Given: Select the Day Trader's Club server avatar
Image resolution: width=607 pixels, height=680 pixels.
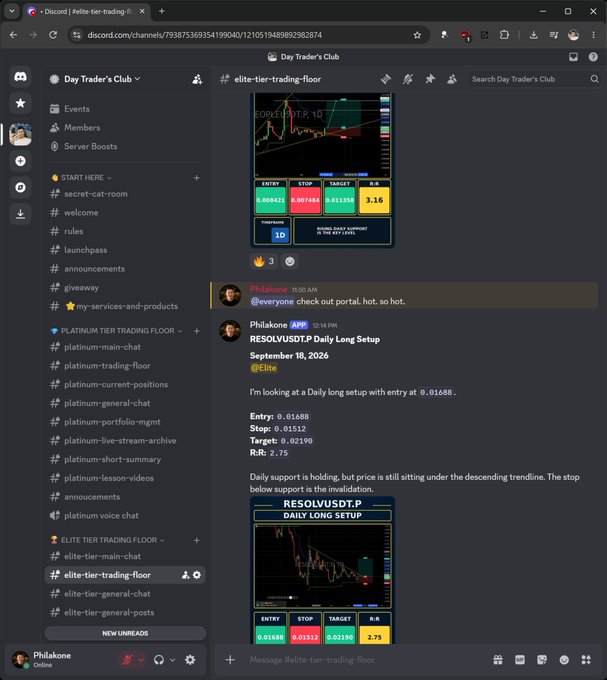Looking at the screenshot, I should [20, 134].
